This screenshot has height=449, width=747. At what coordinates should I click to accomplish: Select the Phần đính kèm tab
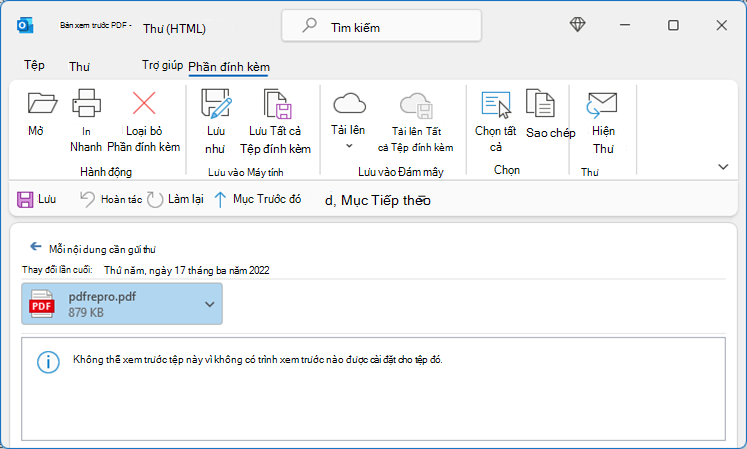[229, 67]
